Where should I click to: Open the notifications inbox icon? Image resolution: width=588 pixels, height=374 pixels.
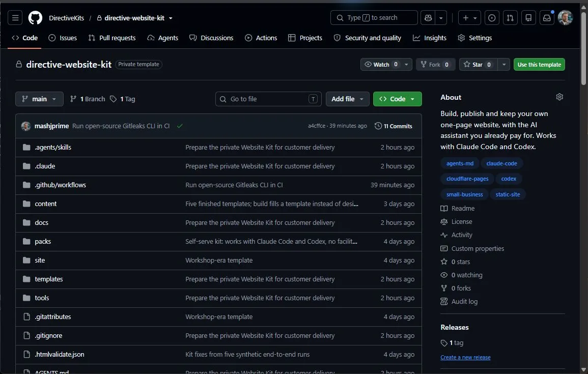point(547,18)
